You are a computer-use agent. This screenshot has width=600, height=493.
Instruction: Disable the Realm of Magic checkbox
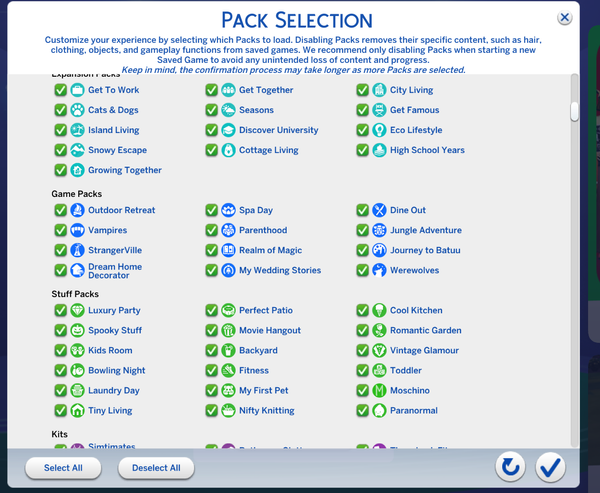pyautogui.click(x=212, y=250)
